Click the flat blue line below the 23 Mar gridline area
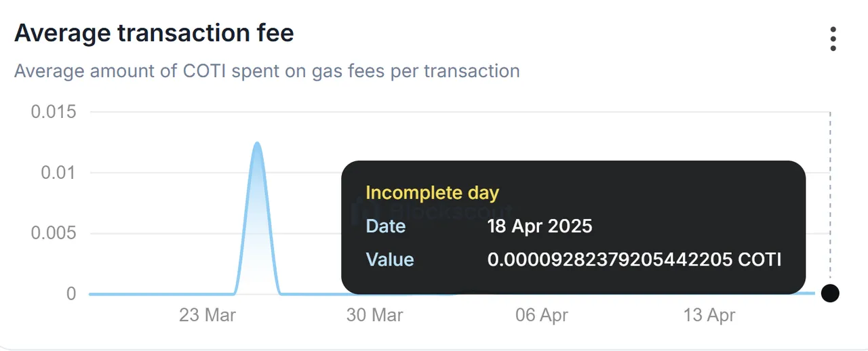868x351 pixels. (x=161, y=294)
